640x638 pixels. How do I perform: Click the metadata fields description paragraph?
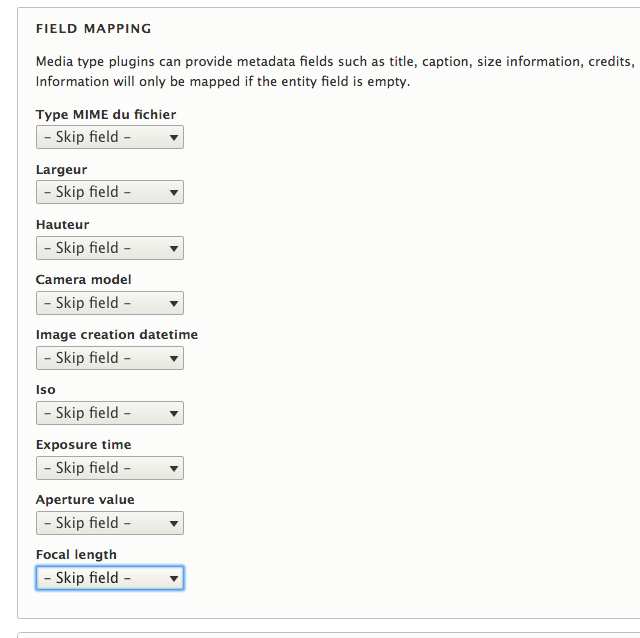[338, 71]
